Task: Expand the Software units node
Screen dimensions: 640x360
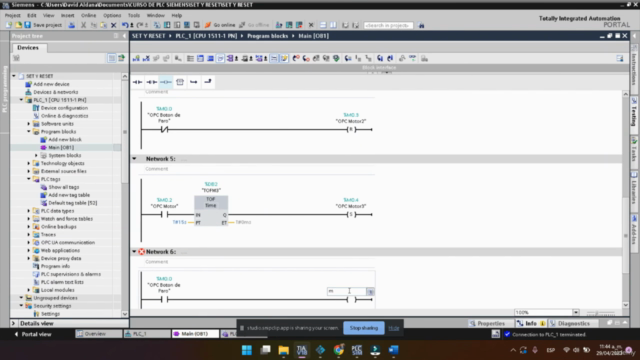Action: [29, 124]
